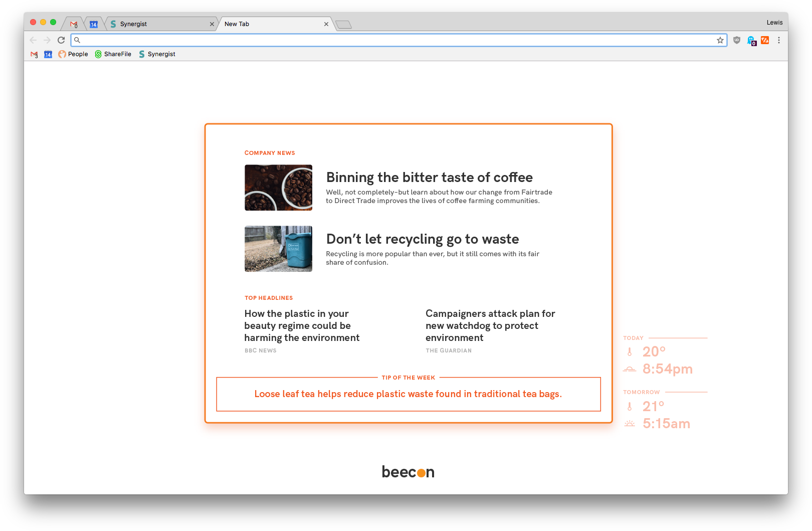This screenshot has height=531, width=812.
Task: Open a new tab with the tab button
Action: [x=343, y=25]
